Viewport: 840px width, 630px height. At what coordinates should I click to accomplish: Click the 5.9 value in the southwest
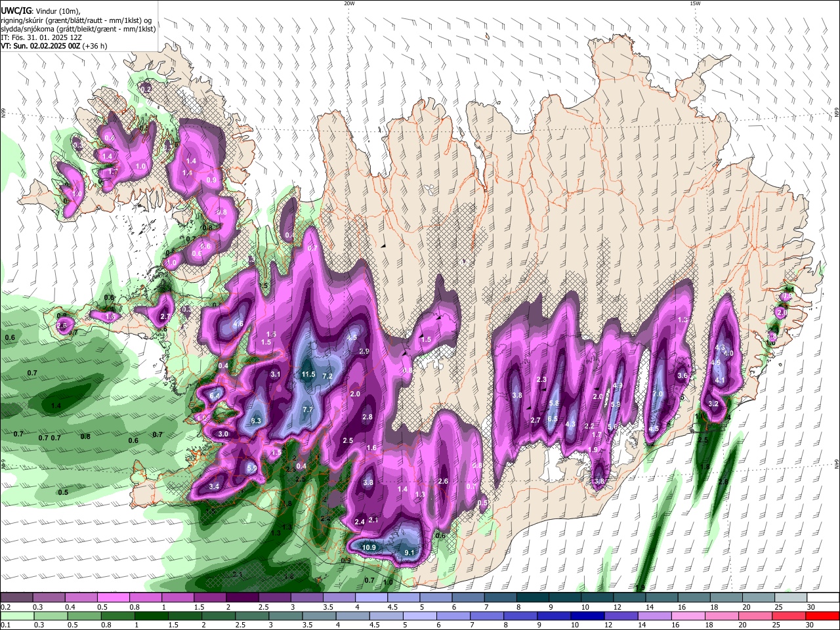251,468
